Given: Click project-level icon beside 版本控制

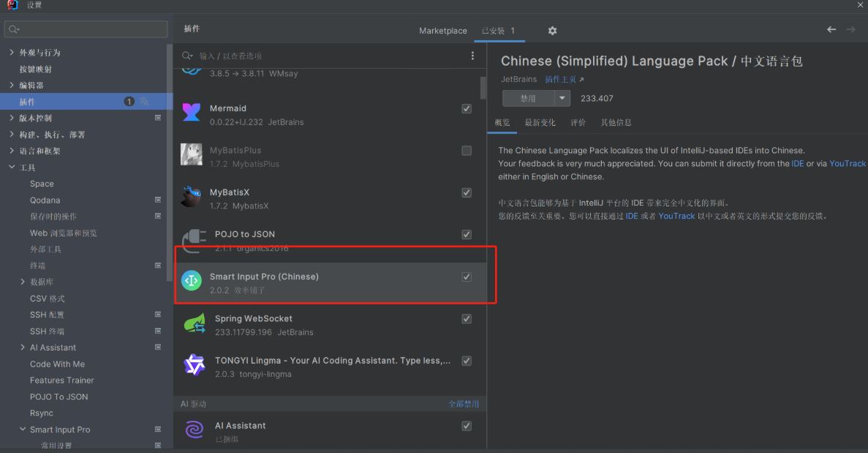Looking at the screenshot, I should [158, 118].
